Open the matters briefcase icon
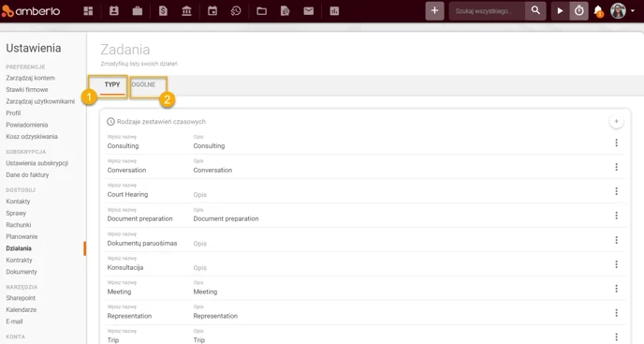The image size is (644, 344). [x=138, y=11]
